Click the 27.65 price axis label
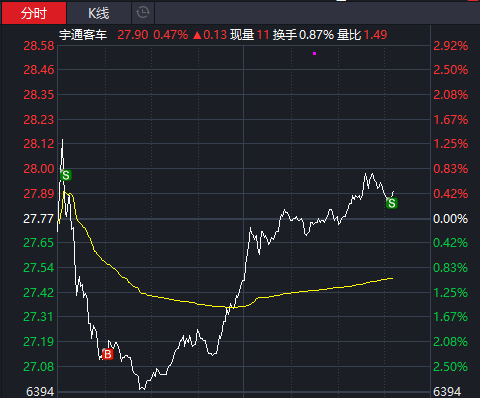The width and height of the screenshot is (480, 398). [39, 243]
